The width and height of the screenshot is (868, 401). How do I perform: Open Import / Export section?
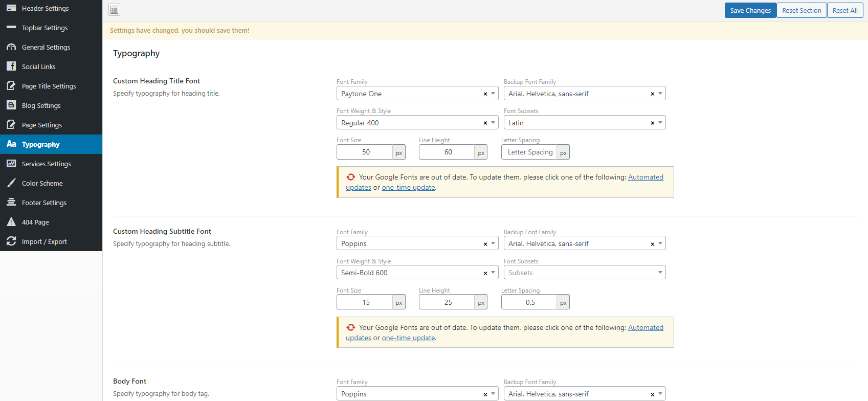tap(51, 241)
